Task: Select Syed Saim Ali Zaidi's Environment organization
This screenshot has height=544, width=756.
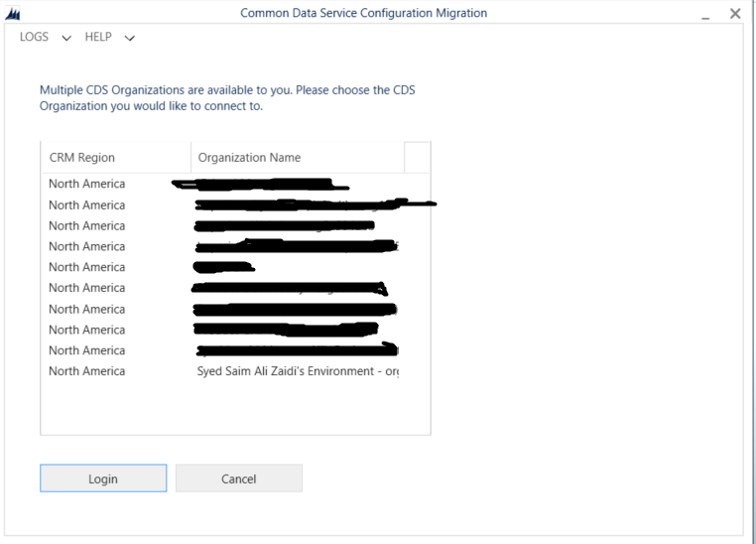Action: click(x=297, y=371)
